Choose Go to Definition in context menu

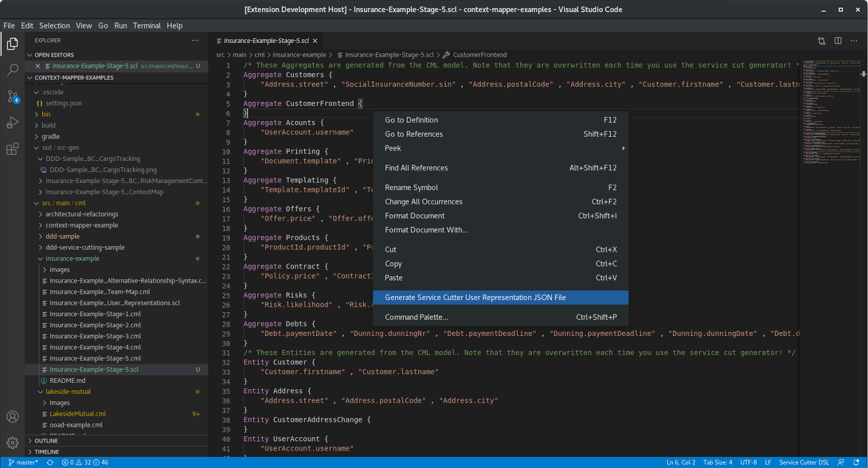coord(501,120)
